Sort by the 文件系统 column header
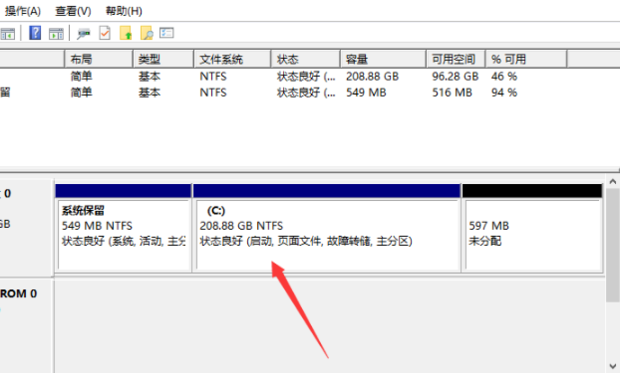Viewport: 620px width, 373px height. (232, 59)
